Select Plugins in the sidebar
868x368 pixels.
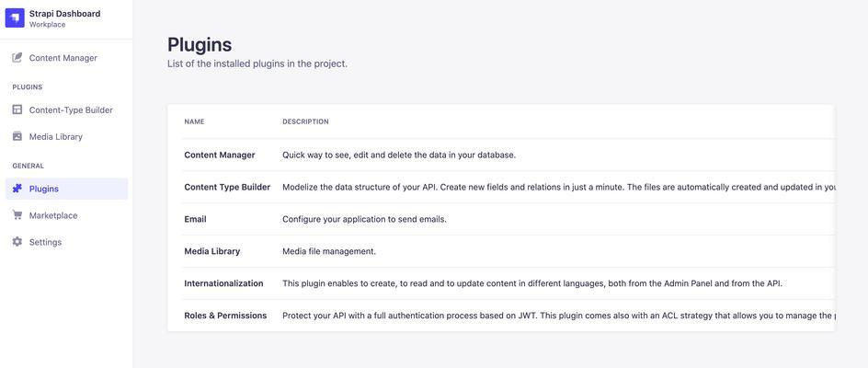click(66, 189)
